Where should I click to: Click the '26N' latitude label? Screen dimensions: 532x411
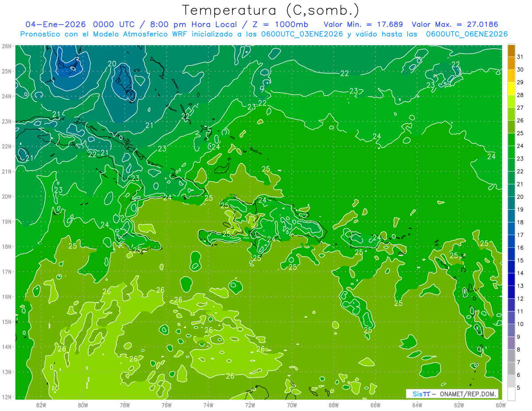tap(6, 46)
